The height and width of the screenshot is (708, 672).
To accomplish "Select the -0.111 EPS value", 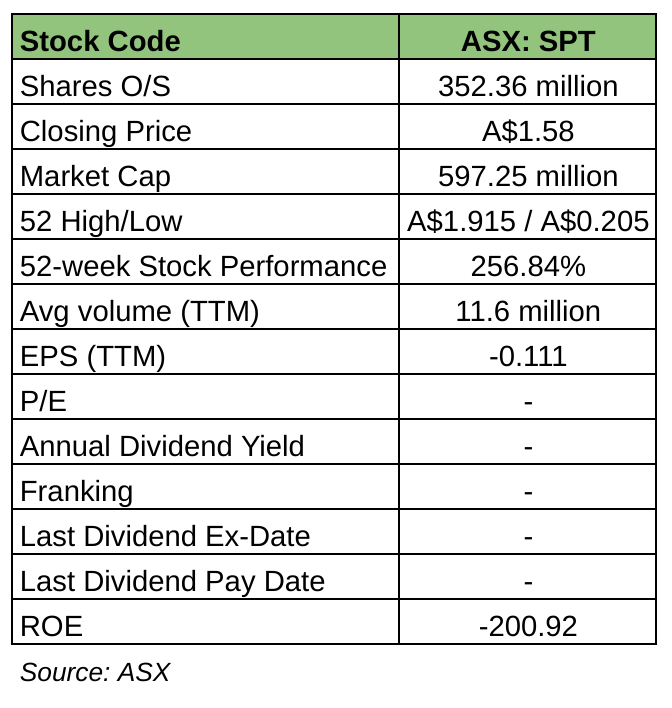I will coord(527,357).
